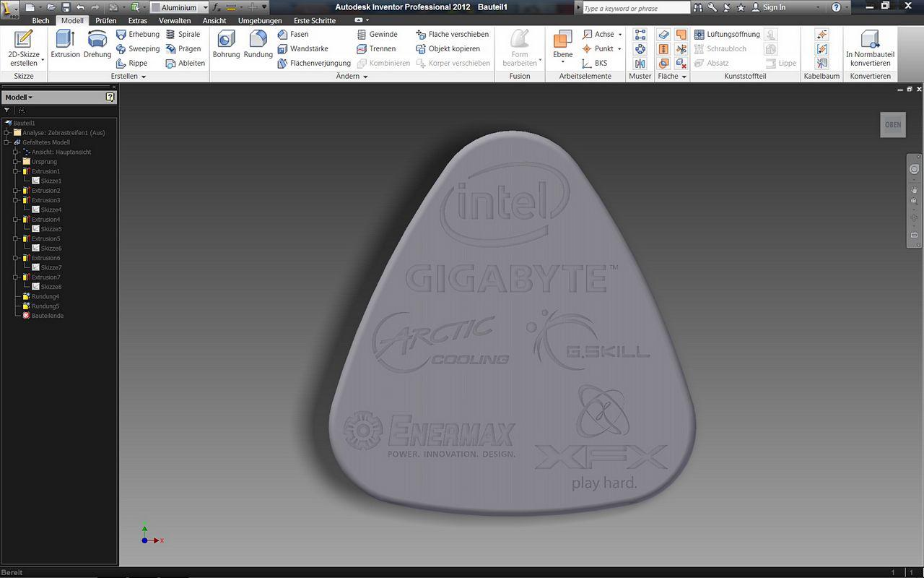Select the rectangular pattern tool in Muster
924x578 pixels.
(x=640, y=35)
